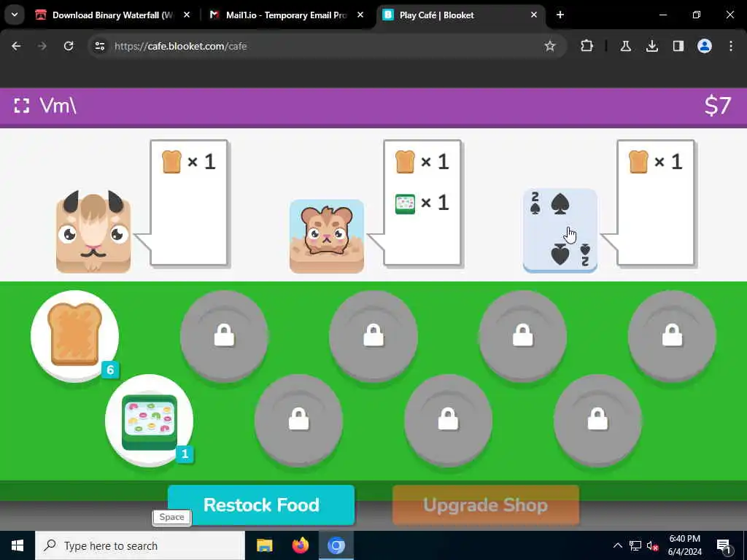Open File Explorer from taskbar
The width and height of the screenshot is (747, 560).
264,545
